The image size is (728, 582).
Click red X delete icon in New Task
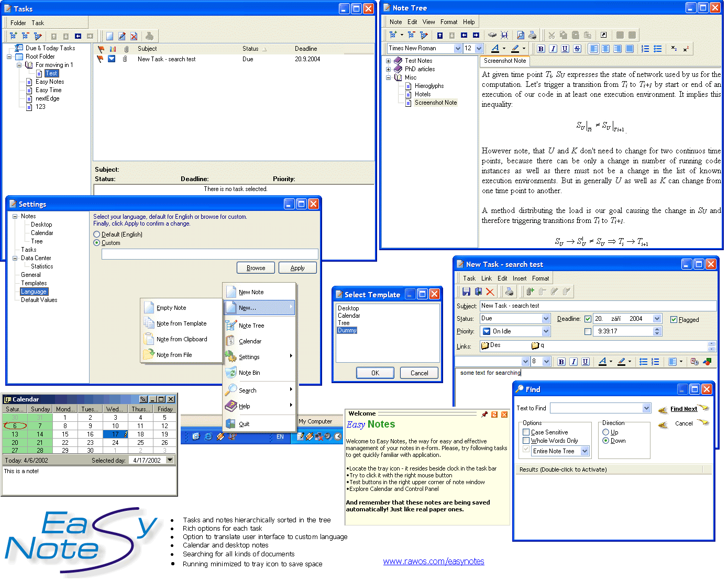(490, 292)
